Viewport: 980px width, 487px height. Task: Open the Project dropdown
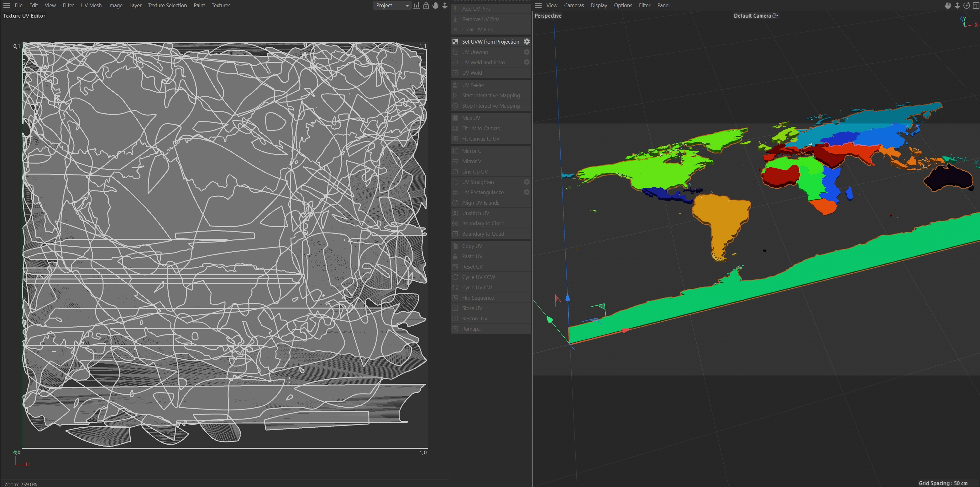click(x=391, y=5)
